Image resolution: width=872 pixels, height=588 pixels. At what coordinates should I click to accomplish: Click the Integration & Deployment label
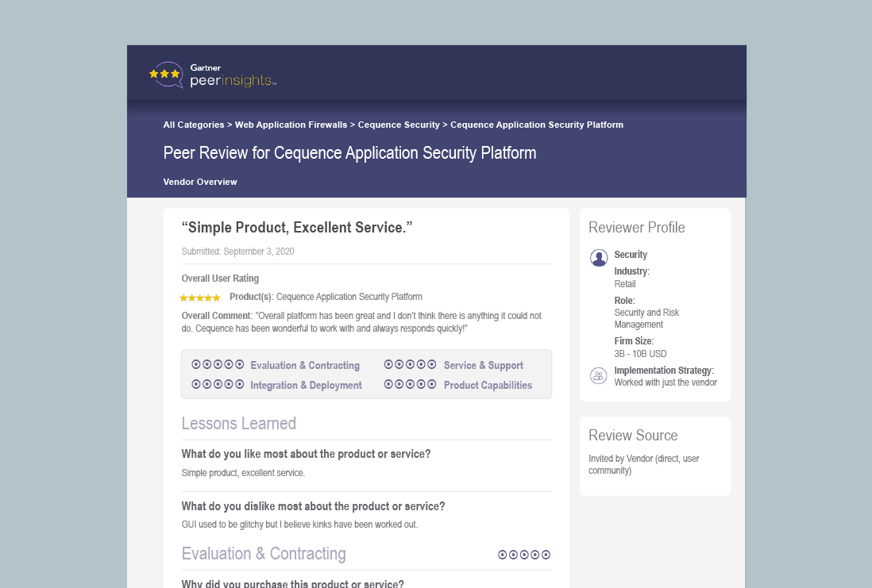tap(306, 386)
